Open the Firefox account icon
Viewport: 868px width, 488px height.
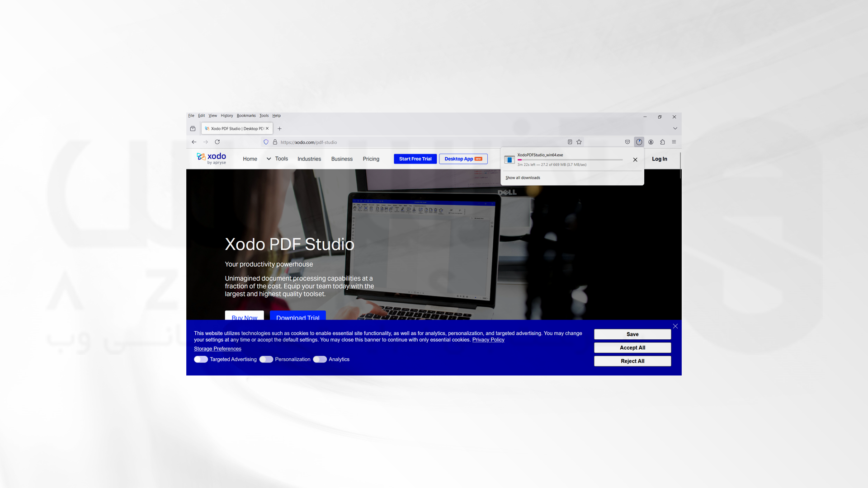(651, 142)
